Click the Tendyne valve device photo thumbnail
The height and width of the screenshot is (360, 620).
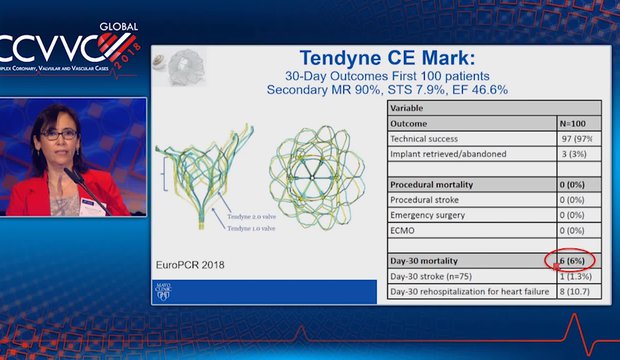click(x=179, y=66)
